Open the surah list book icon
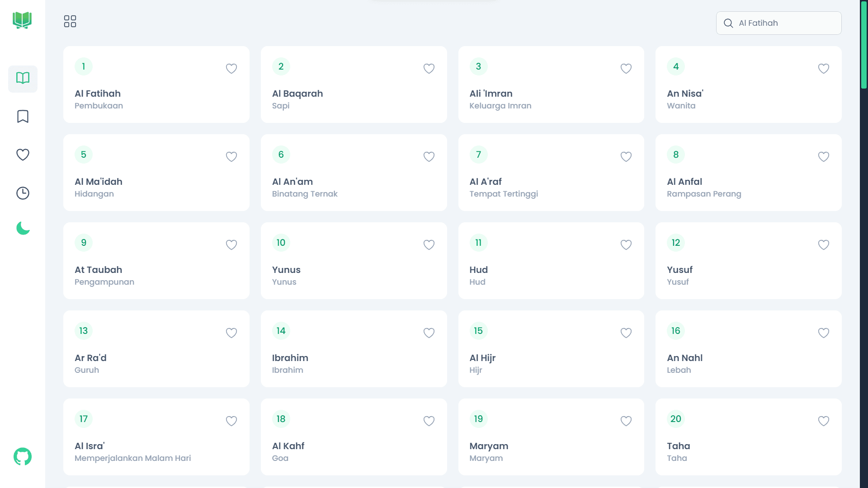This screenshot has width=868, height=488. point(23,78)
